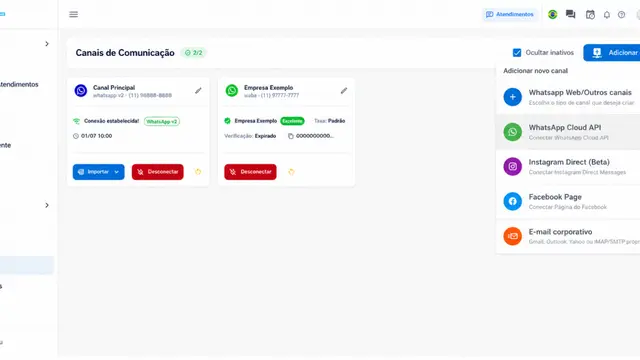
Task: Click the Excelente quality badge
Action: tap(292, 121)
